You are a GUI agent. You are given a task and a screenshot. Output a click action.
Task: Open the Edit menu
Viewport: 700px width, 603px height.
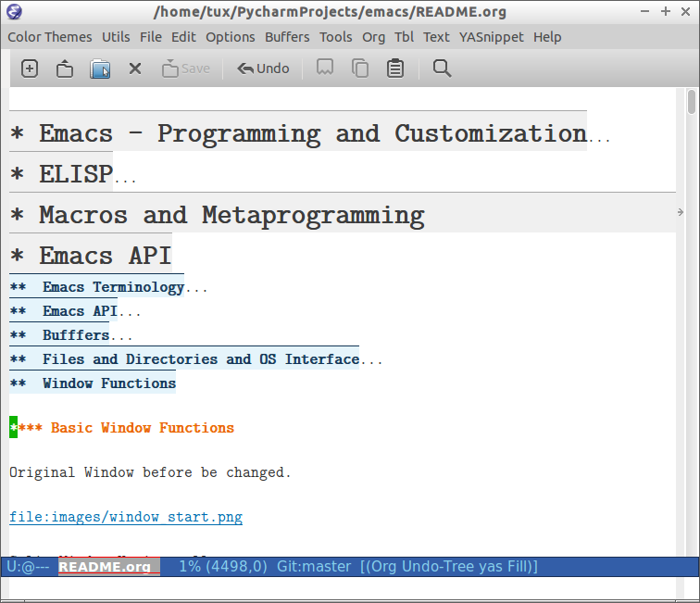pyautogui.click(x=183, y=37)
